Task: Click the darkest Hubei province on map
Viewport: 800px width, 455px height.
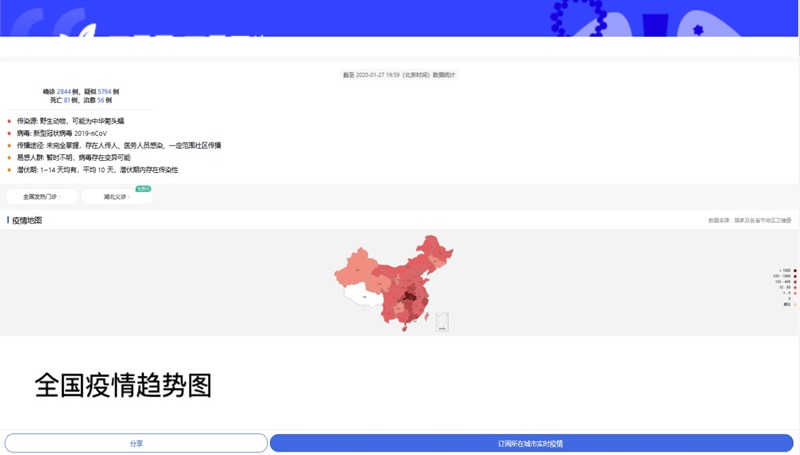Action: [x=410, y=296]
